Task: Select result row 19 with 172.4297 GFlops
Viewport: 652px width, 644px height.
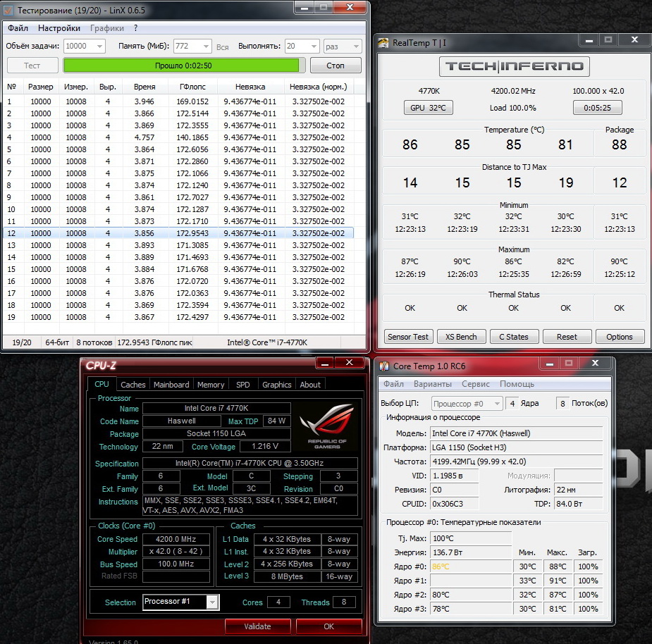Action: tap(178, 317)
